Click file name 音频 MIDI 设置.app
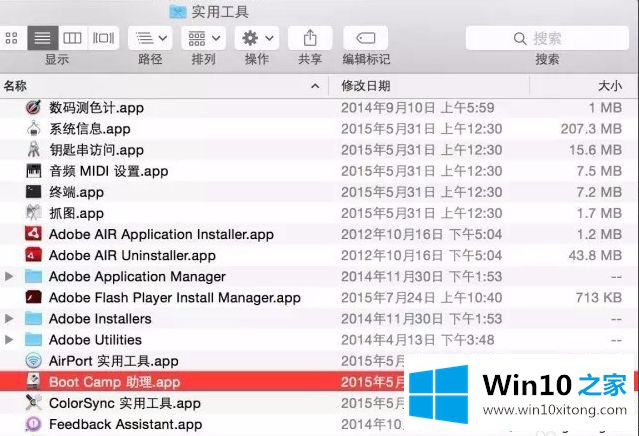639x436 pixels. click(x=109, y=171)
